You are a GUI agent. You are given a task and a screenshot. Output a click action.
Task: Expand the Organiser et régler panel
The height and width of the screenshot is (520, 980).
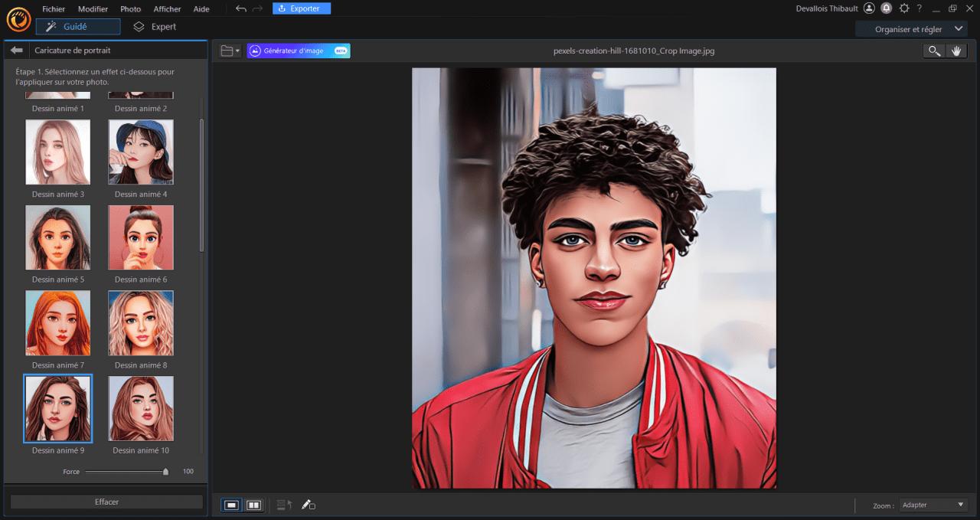[x=910, y=28]
